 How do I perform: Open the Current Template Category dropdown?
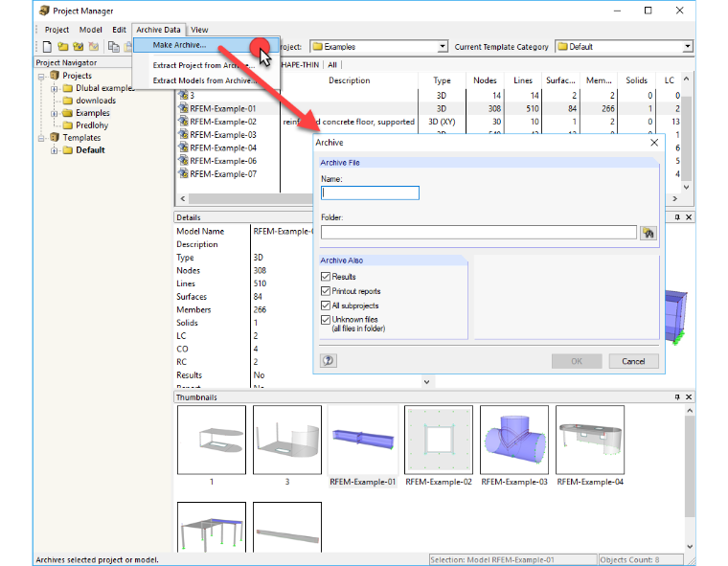point(687,46)
